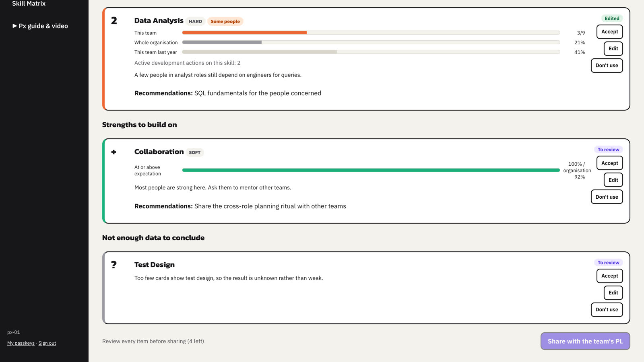This screenshot has width=644, height=362.
Task: Edit the Collaboration card
Action: click(x=613, y=180)
